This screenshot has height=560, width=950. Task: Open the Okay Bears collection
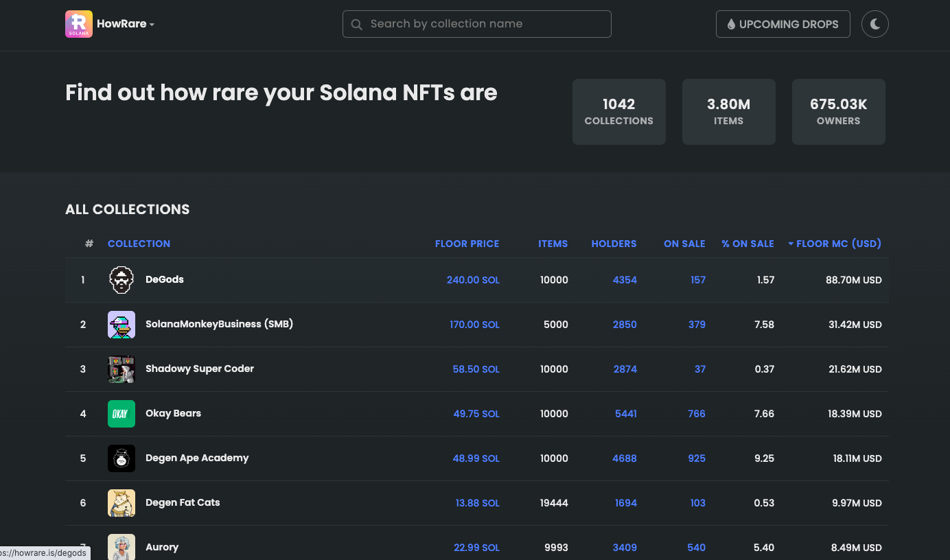point(173,413)
